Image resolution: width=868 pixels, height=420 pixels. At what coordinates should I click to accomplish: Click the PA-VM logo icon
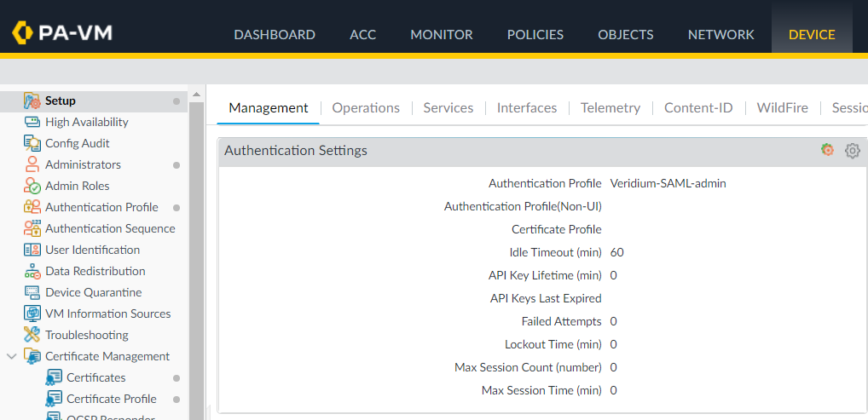coord(23,33)
